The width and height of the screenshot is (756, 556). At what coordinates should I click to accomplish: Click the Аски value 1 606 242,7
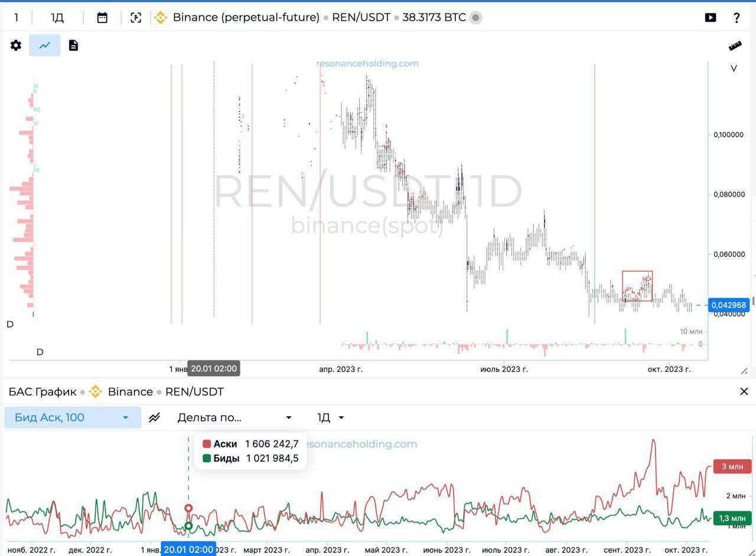coord(272,444)
